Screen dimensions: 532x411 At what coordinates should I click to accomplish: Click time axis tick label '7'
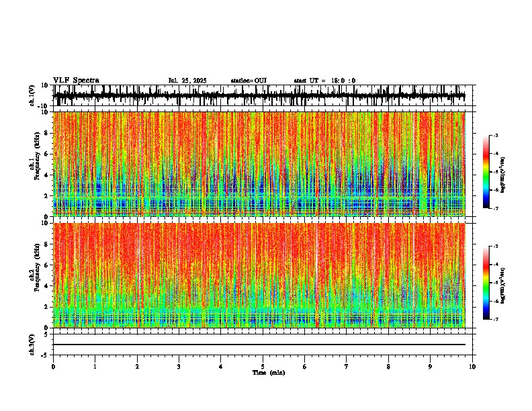[347, 367]
